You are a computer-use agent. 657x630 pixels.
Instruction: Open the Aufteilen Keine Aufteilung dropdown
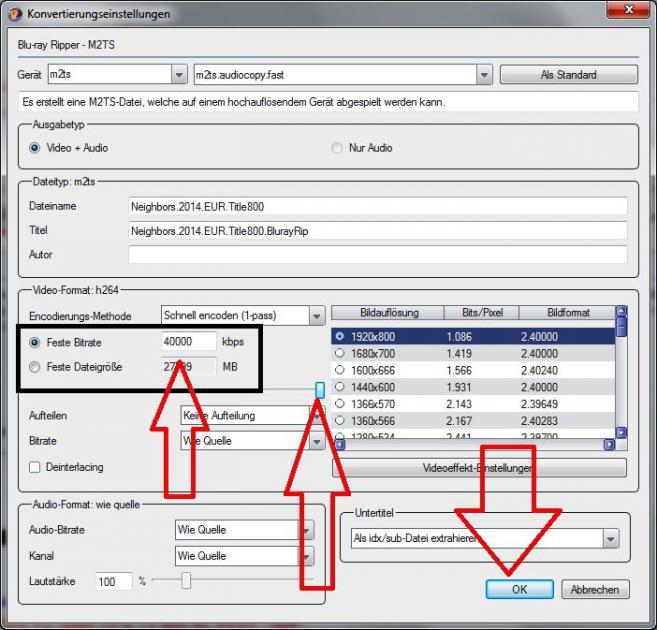click(x=317, y=416)
